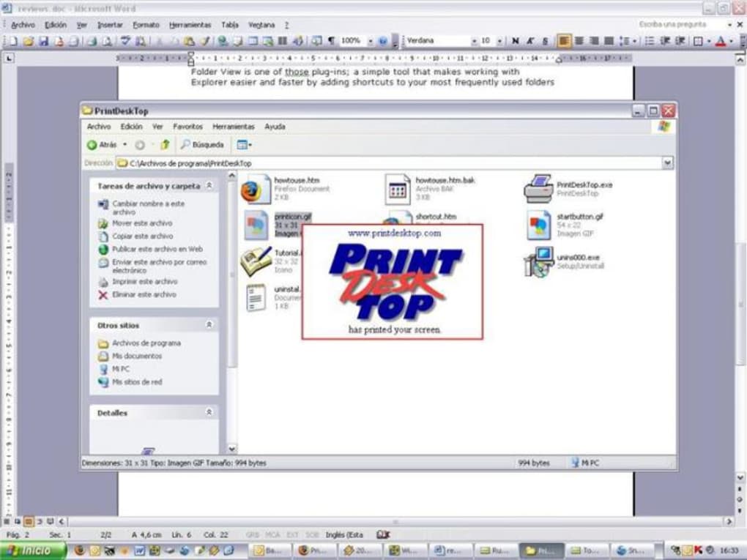Open the Word zoom 100% dropdown
Image resolution: width=747 pixels, height=560 pixels.
coord(370,42)
